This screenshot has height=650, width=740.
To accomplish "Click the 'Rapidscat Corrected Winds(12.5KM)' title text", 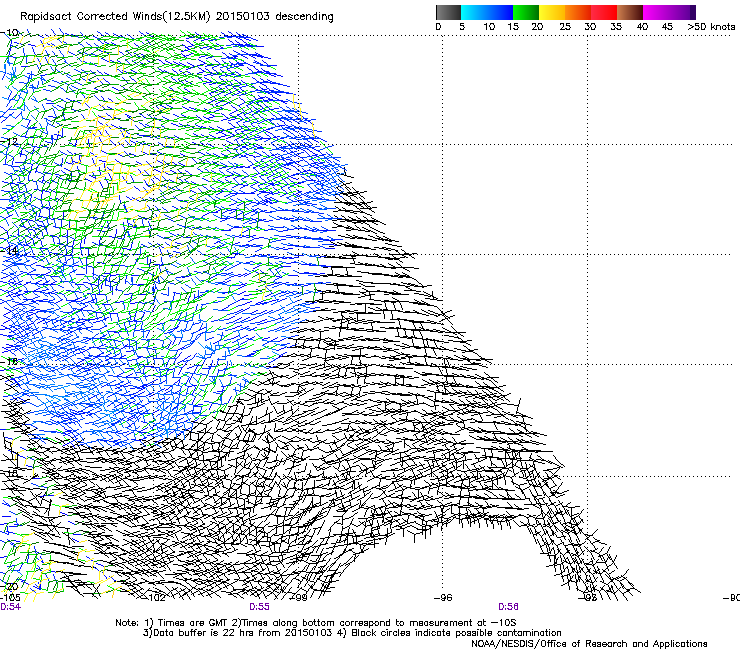I will point(116,17).
